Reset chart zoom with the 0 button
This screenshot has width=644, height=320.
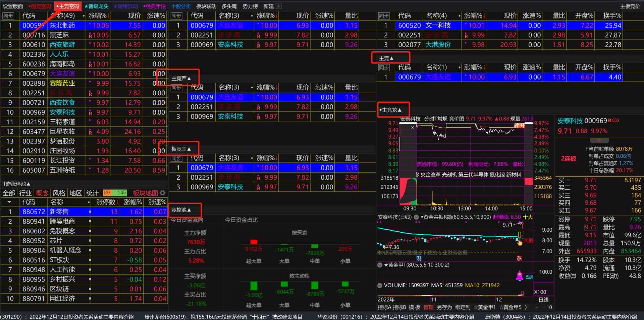[x=550, y=307]
